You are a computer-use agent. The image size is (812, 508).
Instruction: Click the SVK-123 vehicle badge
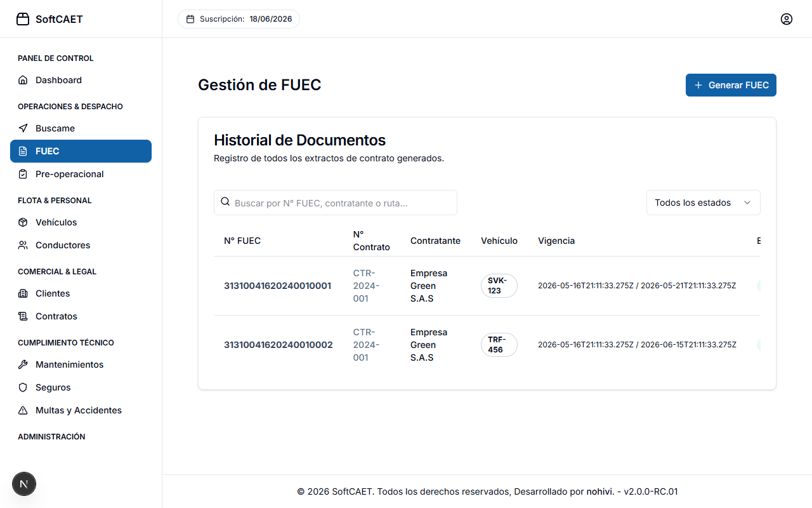[x=499, y=286]
